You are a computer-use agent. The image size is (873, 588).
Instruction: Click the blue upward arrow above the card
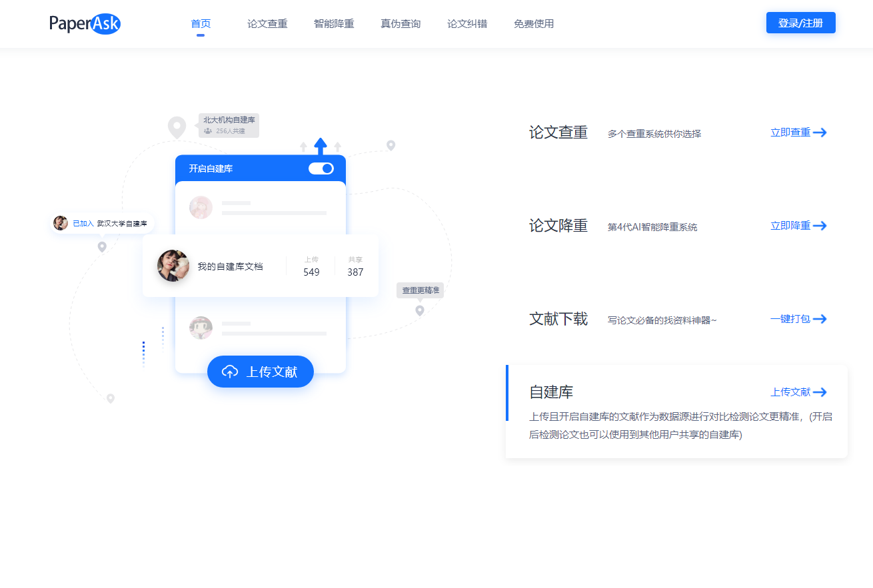point(321,146)
